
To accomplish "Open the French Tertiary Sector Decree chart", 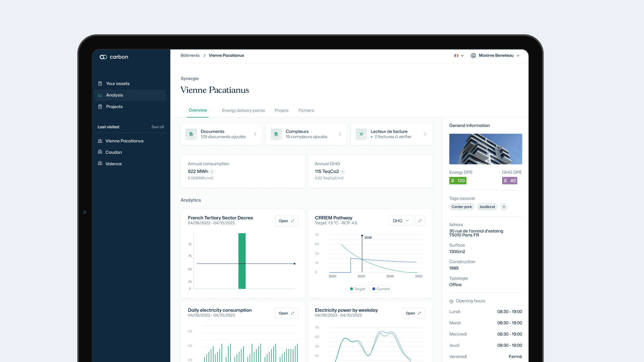I will (286, 221).
